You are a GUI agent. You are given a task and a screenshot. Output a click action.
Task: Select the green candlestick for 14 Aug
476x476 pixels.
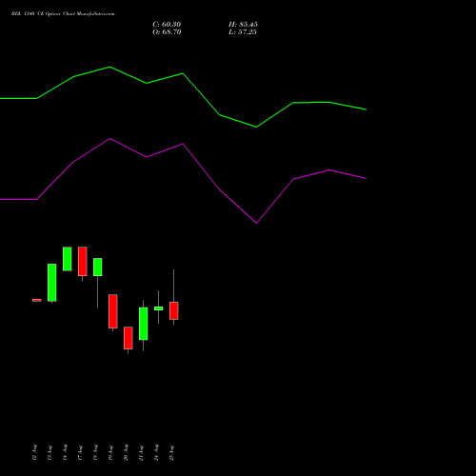[68, 259]
